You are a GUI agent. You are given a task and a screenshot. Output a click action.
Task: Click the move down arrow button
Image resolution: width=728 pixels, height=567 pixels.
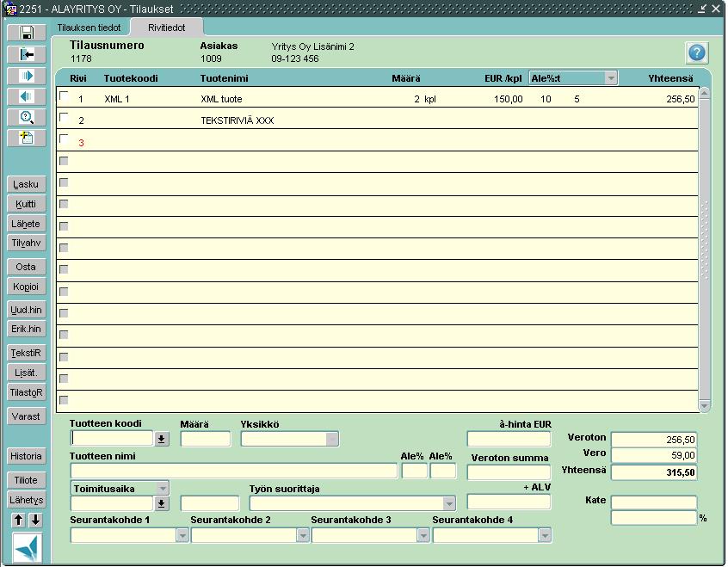[35, 520]
